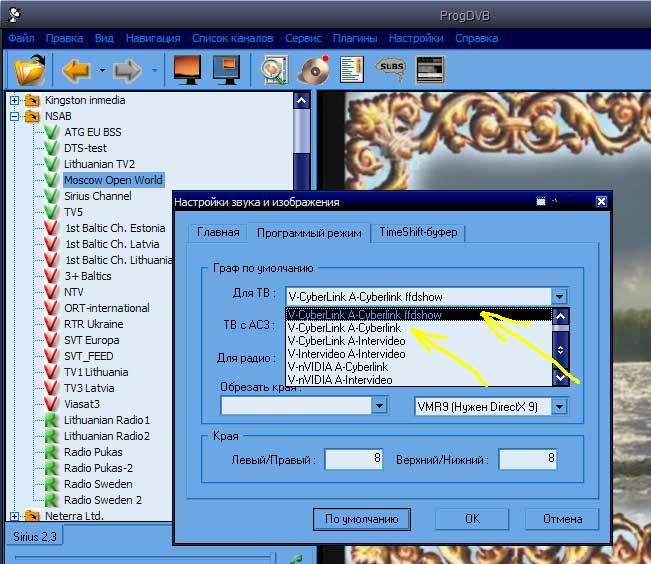Choose V-CyberLink A-Cyberlink option
Screen dimensions: 651x564
(419, 328)
